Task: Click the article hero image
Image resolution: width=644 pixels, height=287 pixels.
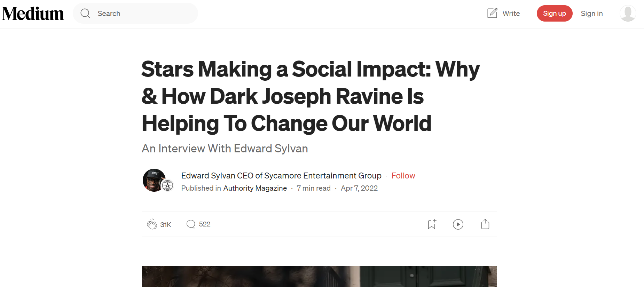Action: (319, 277)
